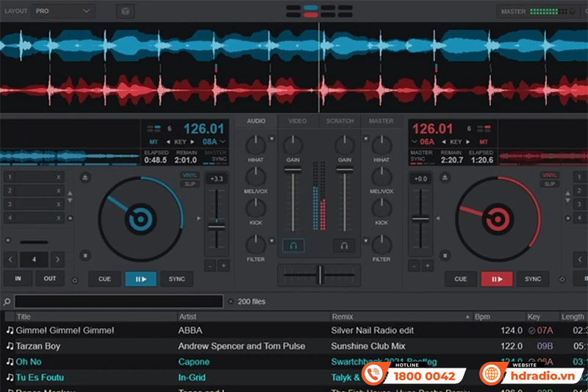Click the left FILTER knob
The image size is (588, 392).
[x=256, y=245]
